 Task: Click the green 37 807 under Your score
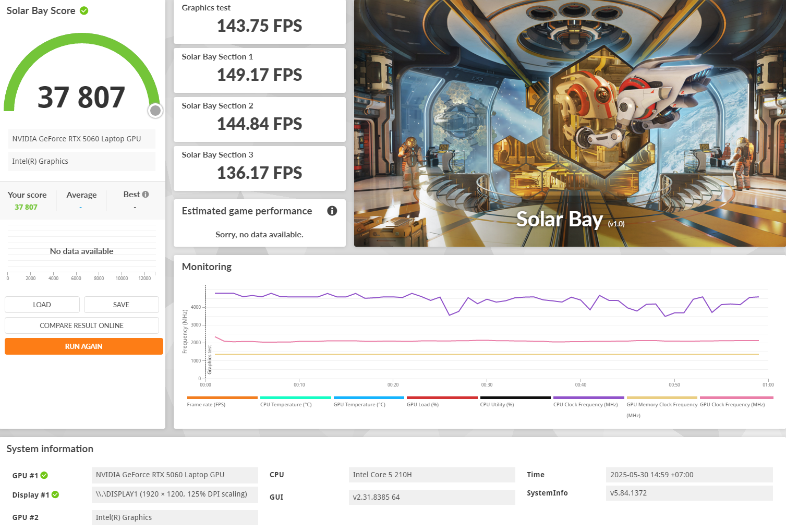click(x=26, y=207)
